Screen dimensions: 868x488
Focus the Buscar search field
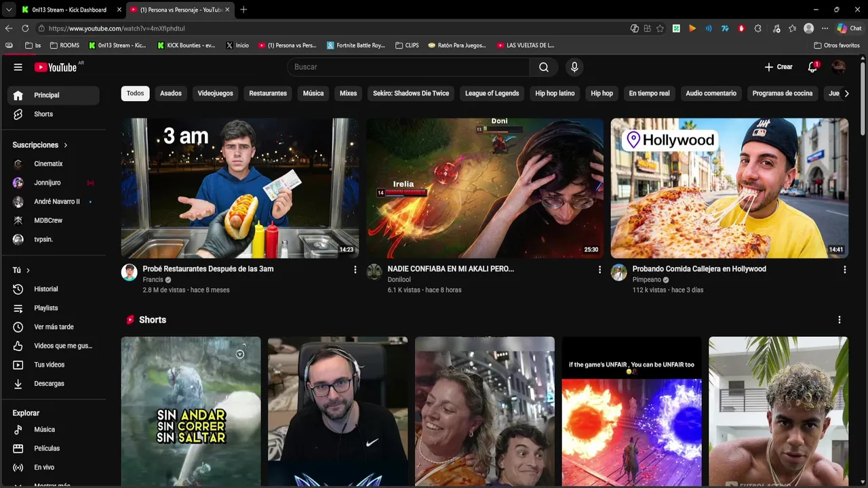(x=408, y=67)
